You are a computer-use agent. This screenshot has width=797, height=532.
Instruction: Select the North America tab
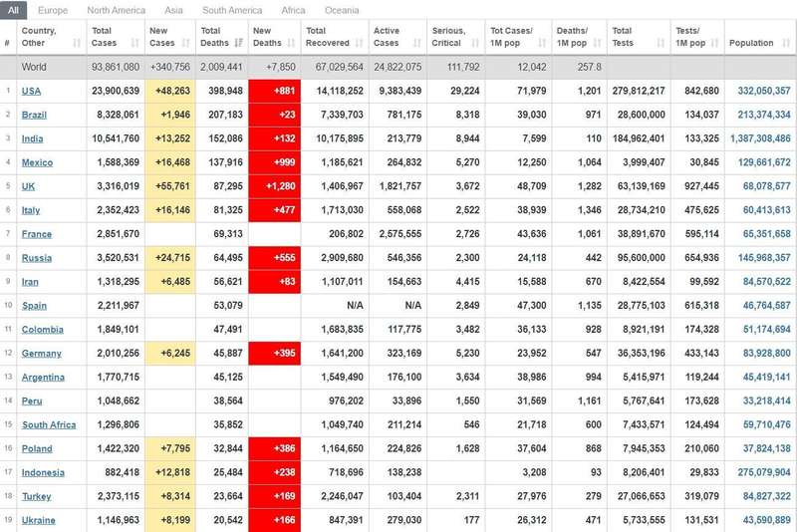pos(116,10)
